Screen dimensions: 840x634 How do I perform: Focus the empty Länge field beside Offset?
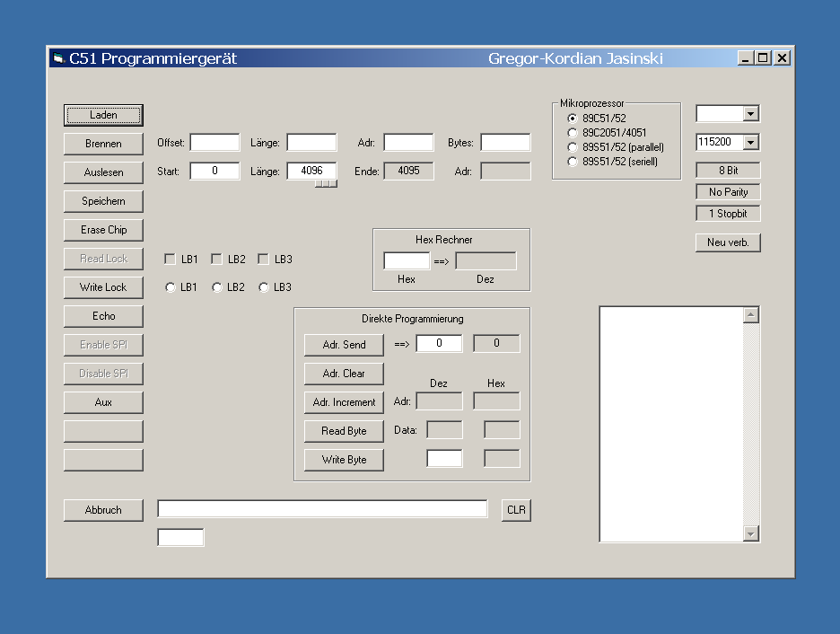(311, 143)
